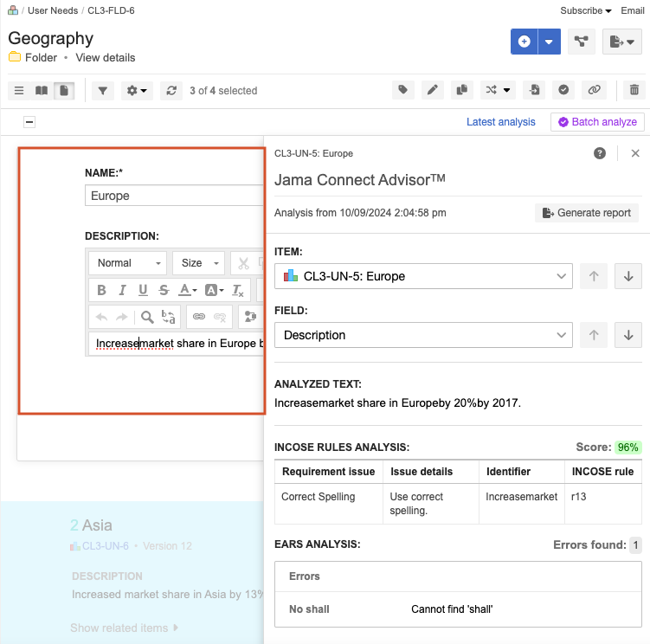Click the down arrow beside FIELD dropdown
Image resolution: width=650 pixels, height=644 pixels.
point(628,335)
